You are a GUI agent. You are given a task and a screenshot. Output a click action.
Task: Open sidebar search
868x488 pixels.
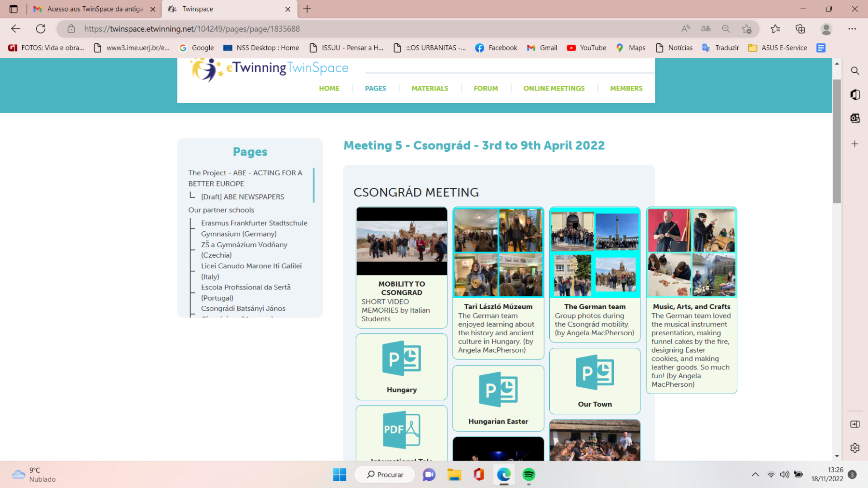(855, 71)
